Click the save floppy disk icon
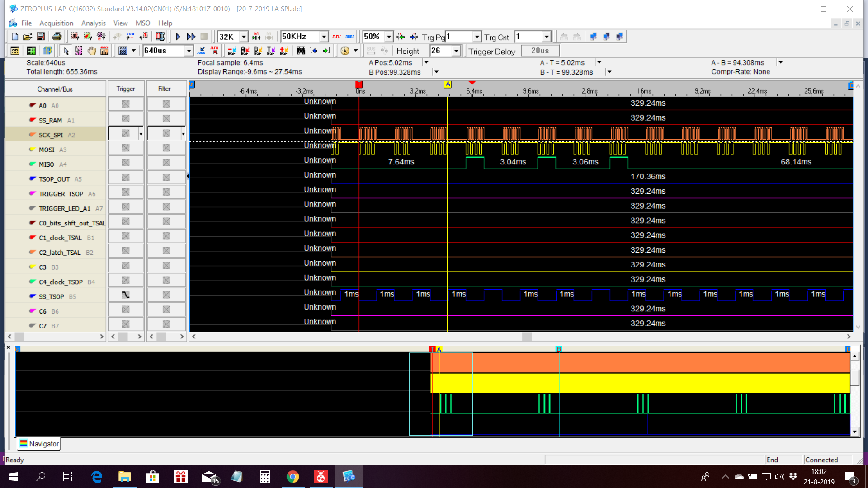The width and height of the screenshot is (868, 488). pos(41,37)
